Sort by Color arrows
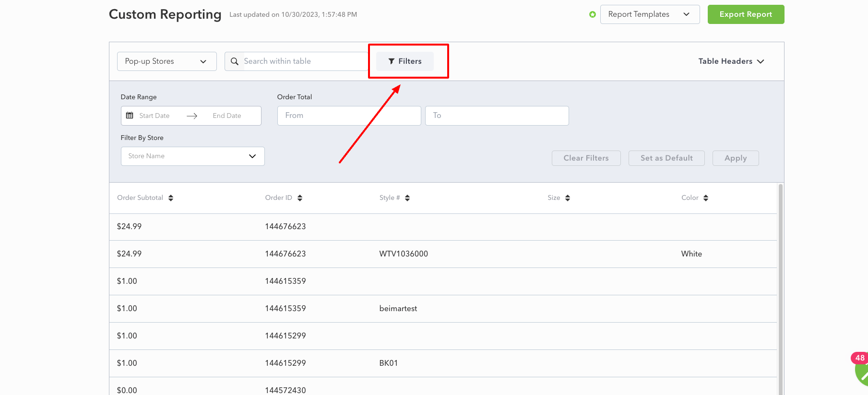The height and width of the screenshot is (395, 868). tap(706, 198)
